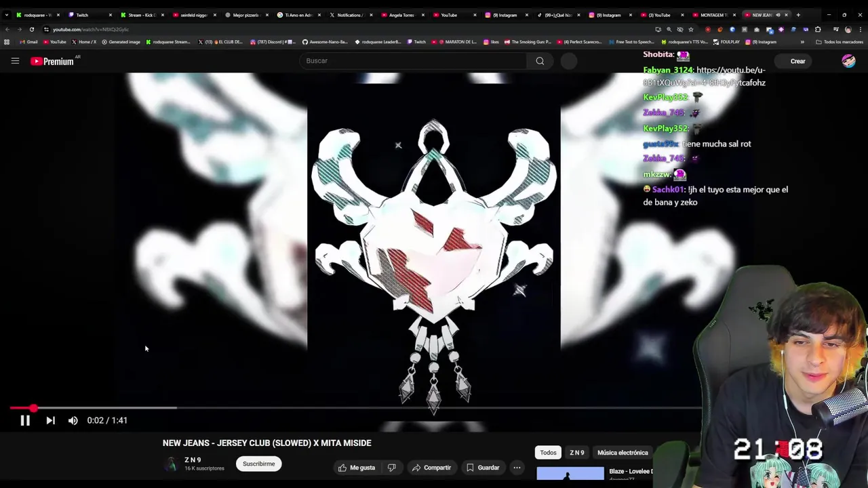Open the Twitch bookmark
This screenshot has height=488, width=868.
pyautogui.click(x=416, y=42)
